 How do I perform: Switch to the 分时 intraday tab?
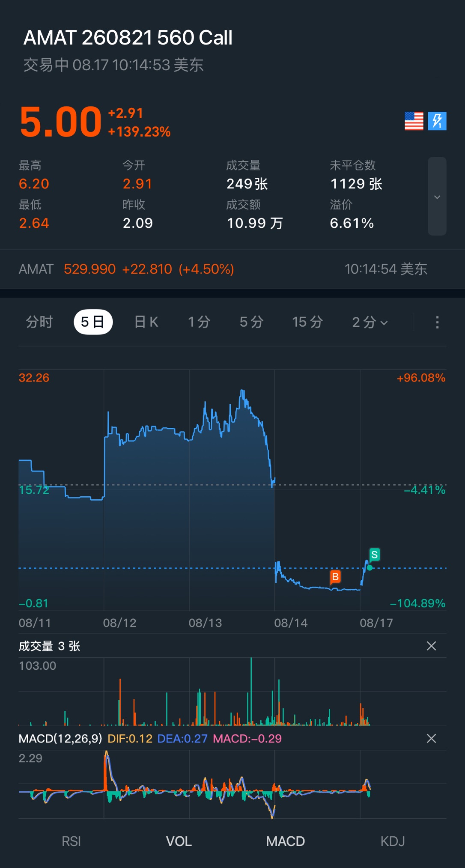tap(39, 322)
